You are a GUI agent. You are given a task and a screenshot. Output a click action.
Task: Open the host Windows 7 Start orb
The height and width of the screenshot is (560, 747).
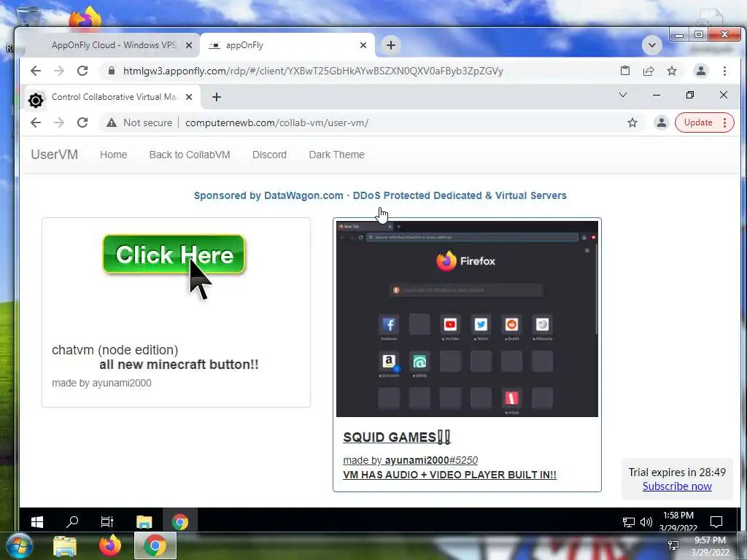click(20, 545)
